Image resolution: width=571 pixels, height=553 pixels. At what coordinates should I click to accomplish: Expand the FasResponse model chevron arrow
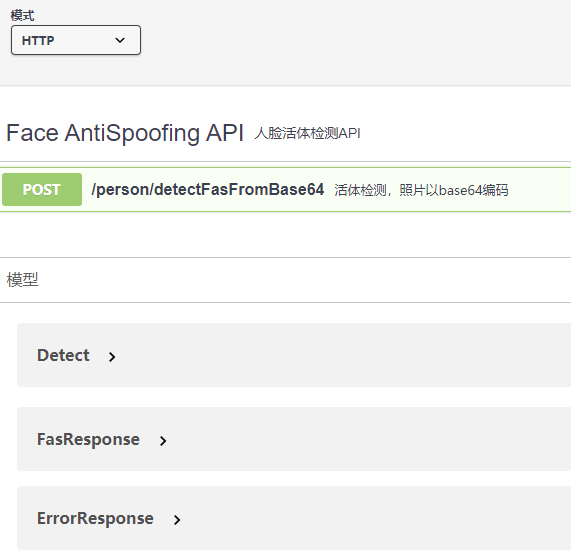coord(163,441)
